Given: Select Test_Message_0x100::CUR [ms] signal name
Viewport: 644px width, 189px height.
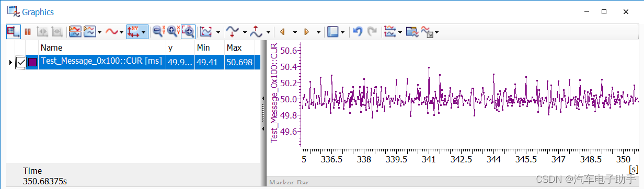Looking at the screenshot, I should [x=101, y=62].
